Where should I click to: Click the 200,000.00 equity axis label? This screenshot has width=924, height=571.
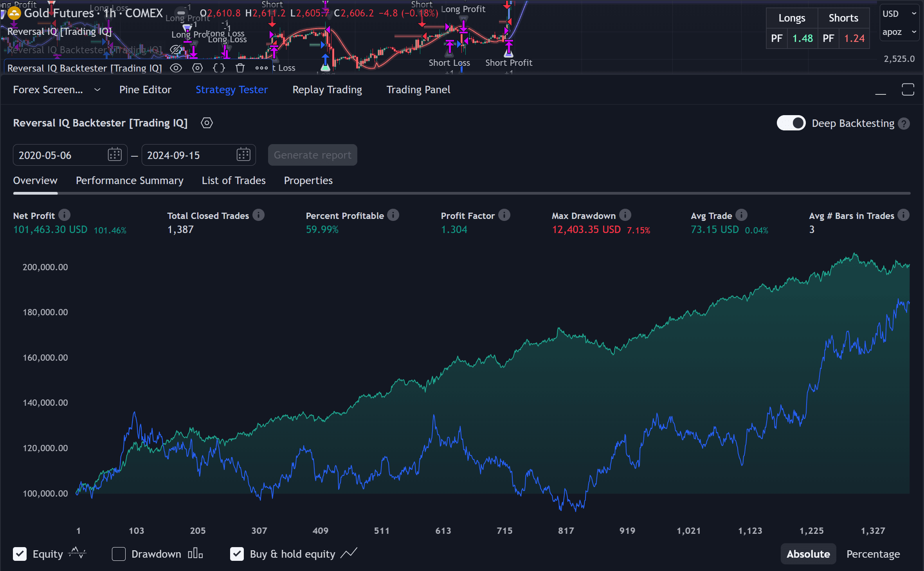pos(45,267)
